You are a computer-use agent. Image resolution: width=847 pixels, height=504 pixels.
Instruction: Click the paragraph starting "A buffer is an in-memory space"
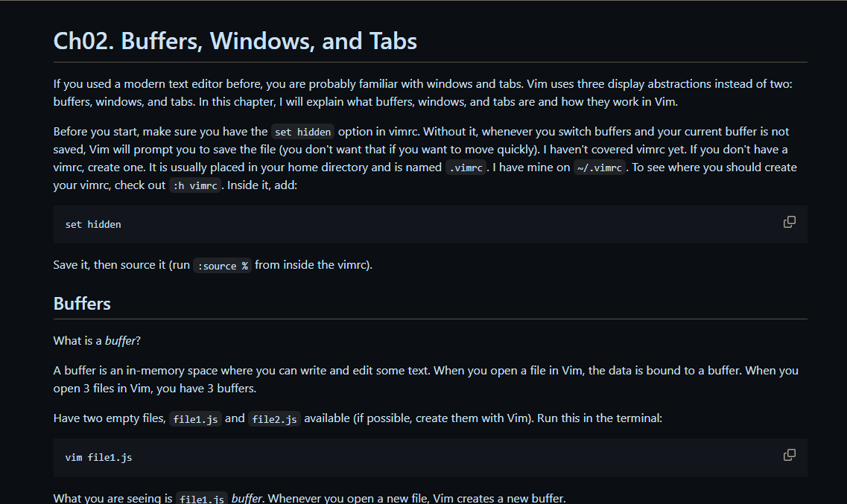pyautogui.click(x=425, y=379)
